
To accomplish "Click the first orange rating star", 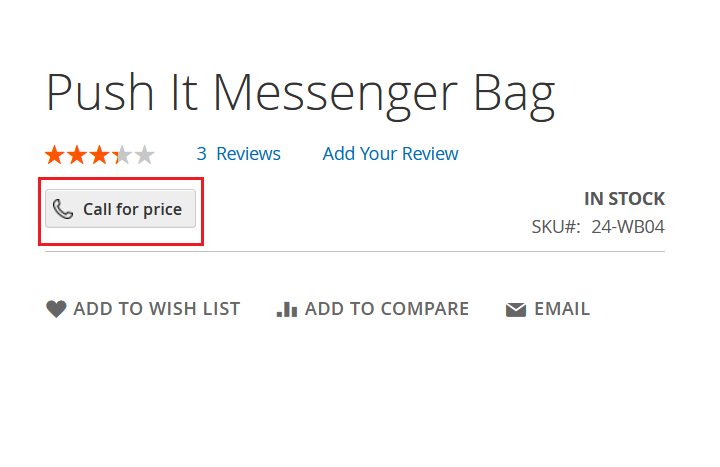I will (54, 155).
